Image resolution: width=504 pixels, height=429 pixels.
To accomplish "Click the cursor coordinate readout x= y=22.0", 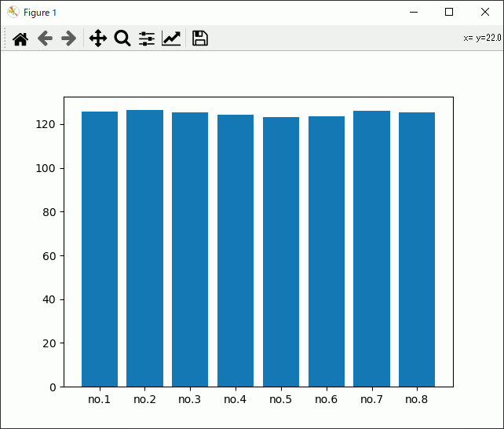I will pos(482,38).
